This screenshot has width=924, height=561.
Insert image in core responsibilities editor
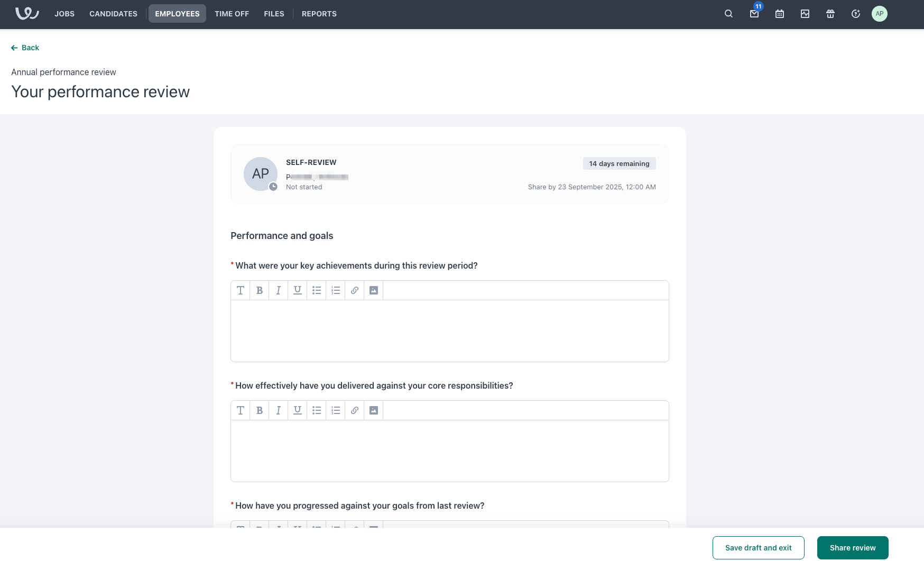[x=374, y=410]
